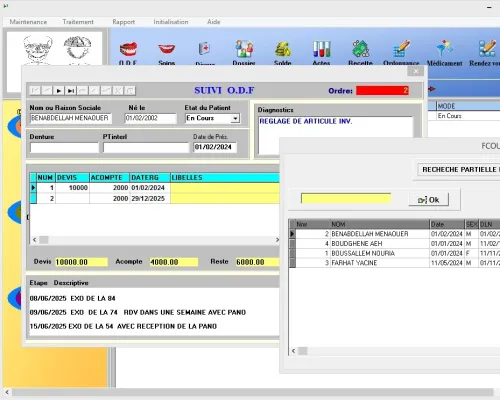The width and height of the screenshot is (500, 400).
Task: Click the 08/06/2025 EXO DE LA 84 line
Action: [72, 298]
